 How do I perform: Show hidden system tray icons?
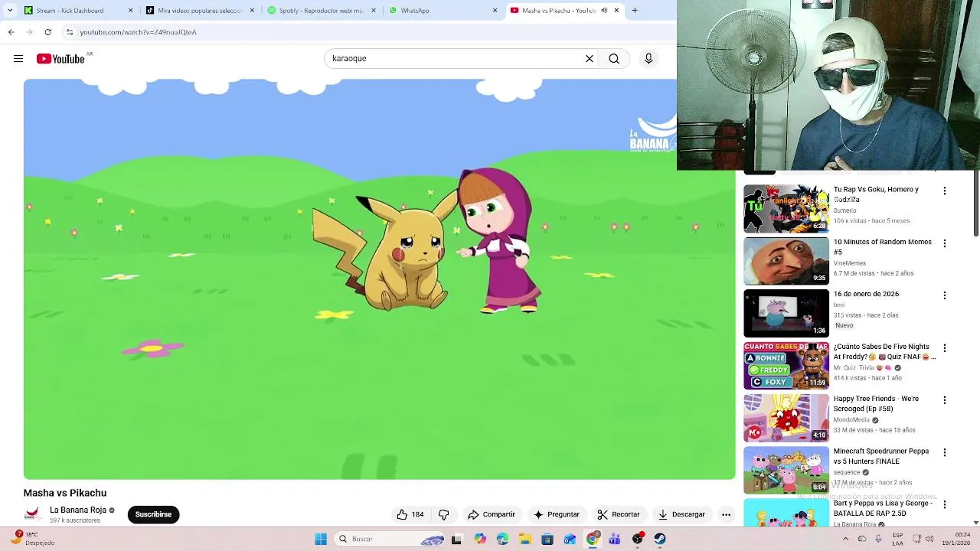click(845, 539)
